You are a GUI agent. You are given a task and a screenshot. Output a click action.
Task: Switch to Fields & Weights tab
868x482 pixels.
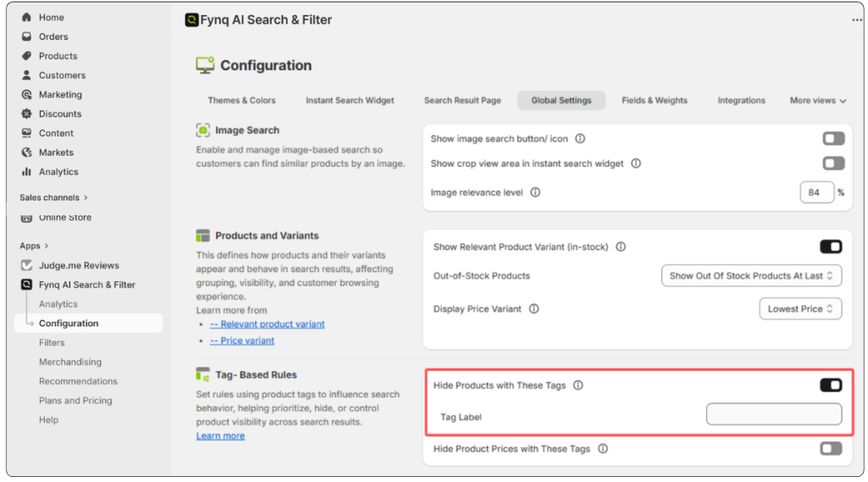pos(654,101)
